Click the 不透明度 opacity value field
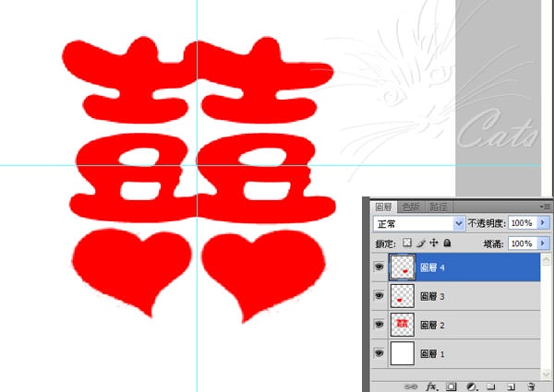Image resolution: width=554 pixels, height=392 pixels. (521, 224)
